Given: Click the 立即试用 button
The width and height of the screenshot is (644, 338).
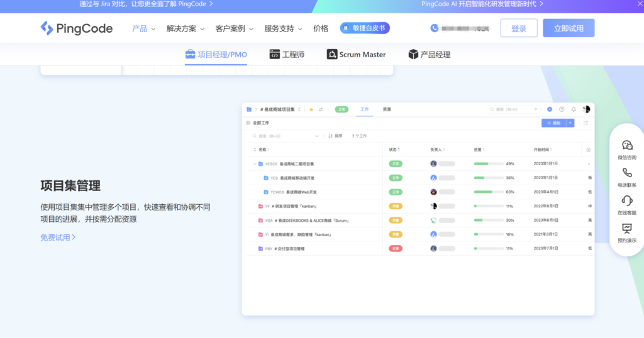Looking at the screenshot, I should [x=569, y=28].
